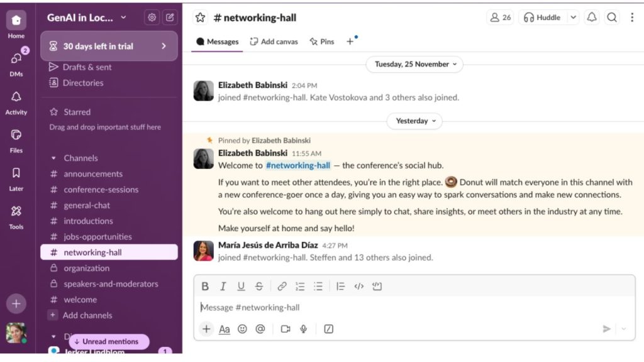Click the mention @ icon

click(x=260, y=329)
